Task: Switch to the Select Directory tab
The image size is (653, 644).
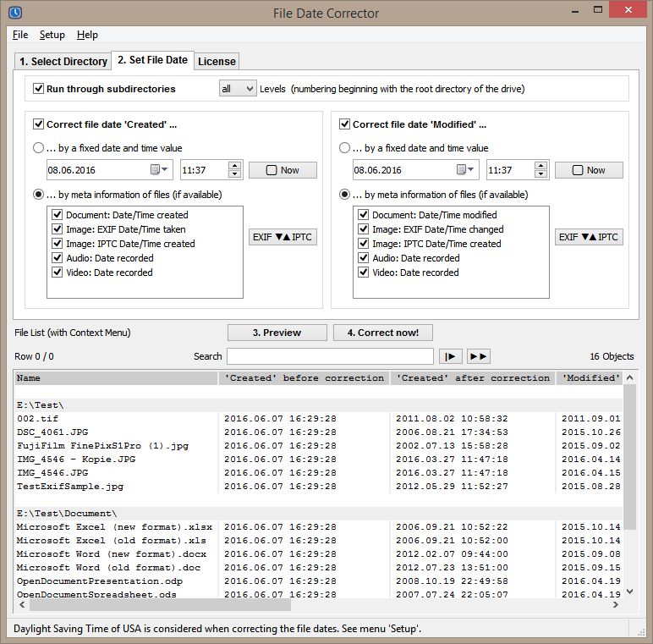Action: [x=63, y=61]
